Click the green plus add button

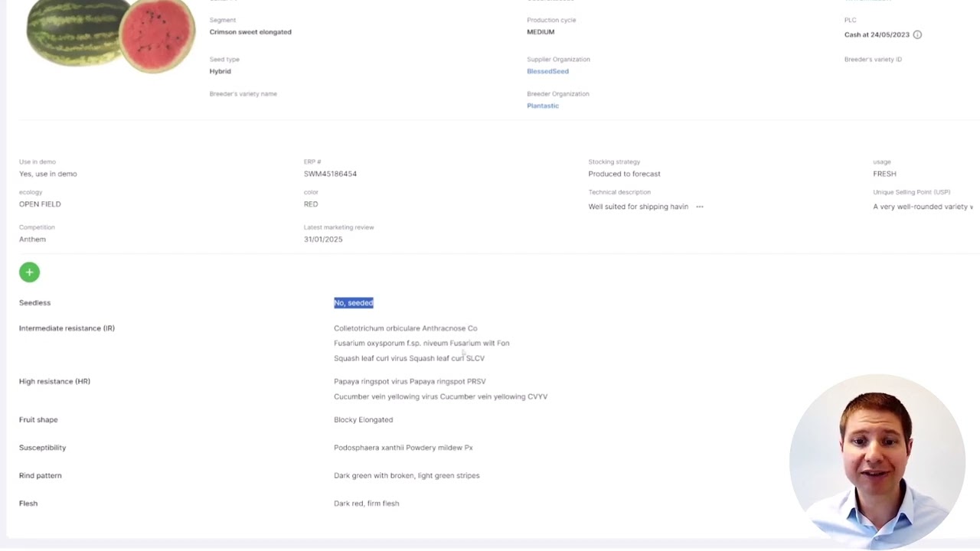click(x=29, y=272)
